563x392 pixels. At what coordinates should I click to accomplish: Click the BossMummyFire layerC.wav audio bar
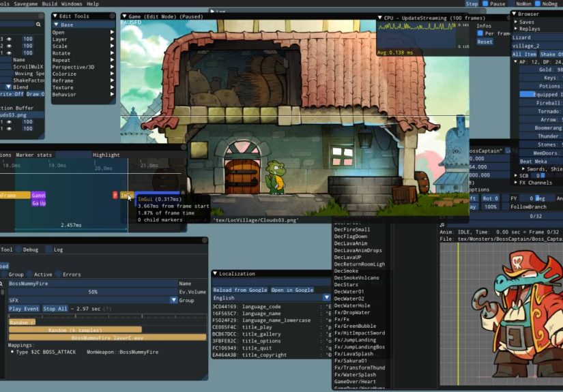[x=107, y=337]
